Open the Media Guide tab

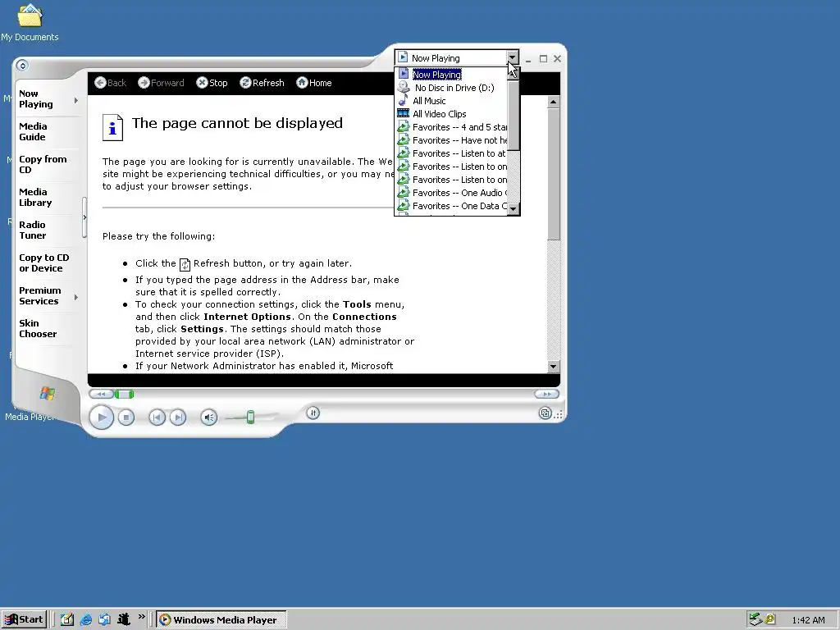[33, 132]
